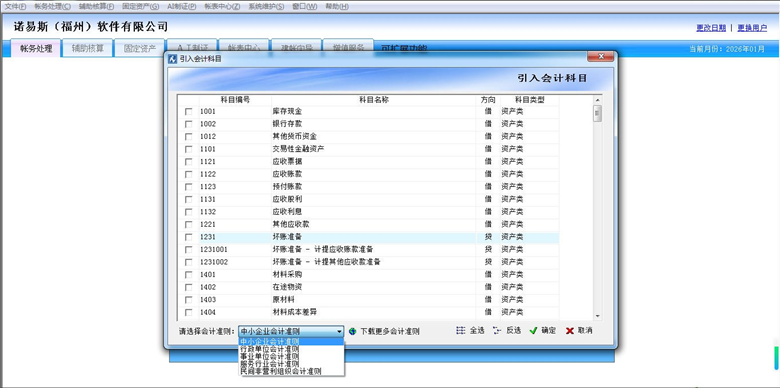Click the 科目编号 column header
Viewport: 780px width, 388px height.
(x=235, y=100)
